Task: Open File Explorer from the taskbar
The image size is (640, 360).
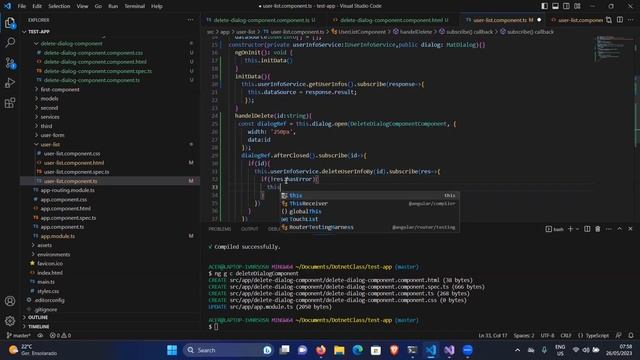Action: 339,350
